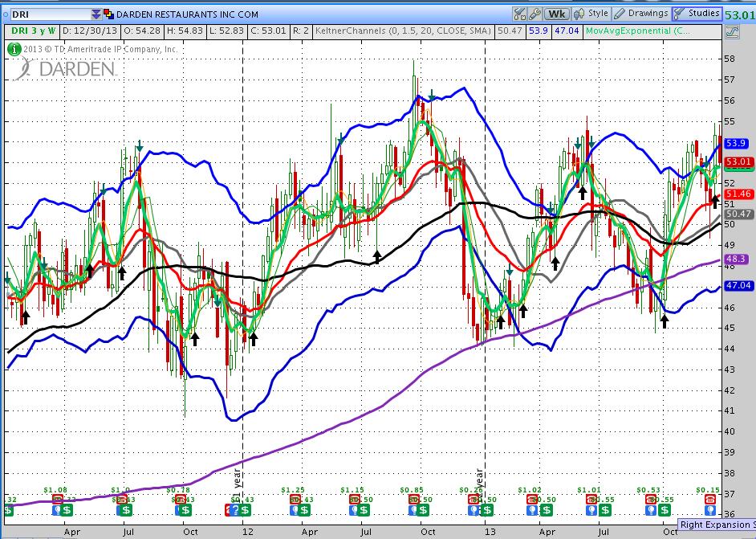Click the date value 'D: 12/30/13'
Image resolution: width=756 pixels, height=539 pixels.
click(x=90, y=31)
